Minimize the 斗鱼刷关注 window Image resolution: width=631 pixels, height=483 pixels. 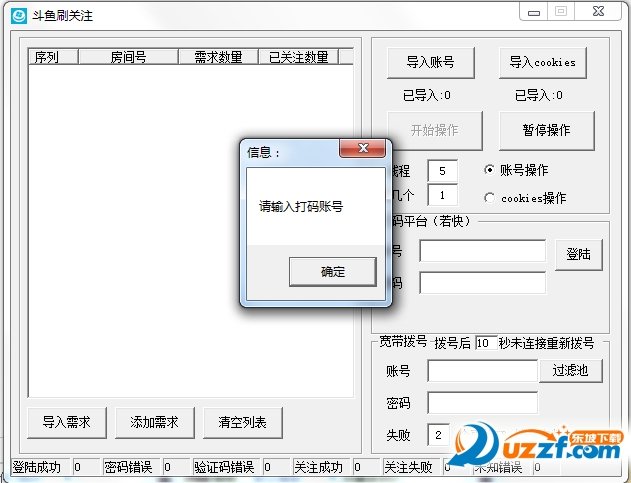pos(534,12)
